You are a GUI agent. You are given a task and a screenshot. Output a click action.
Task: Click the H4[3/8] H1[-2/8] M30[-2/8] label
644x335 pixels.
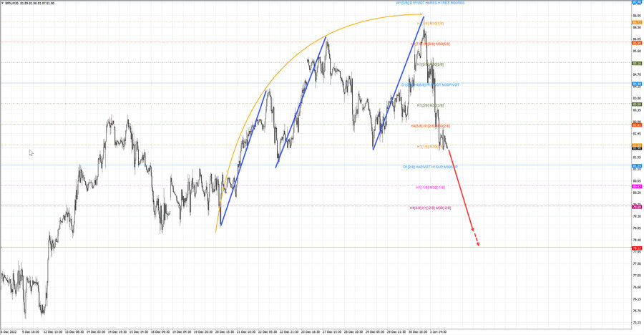430,208
